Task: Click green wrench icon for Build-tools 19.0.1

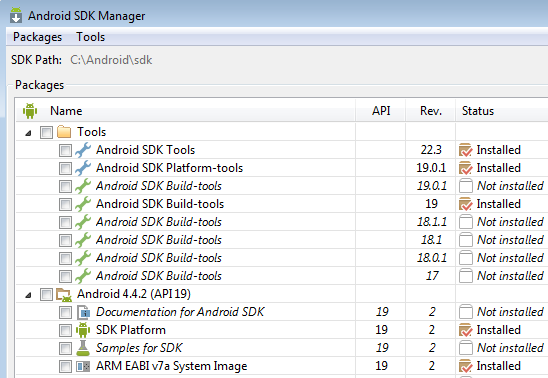Action: (83, 186)
